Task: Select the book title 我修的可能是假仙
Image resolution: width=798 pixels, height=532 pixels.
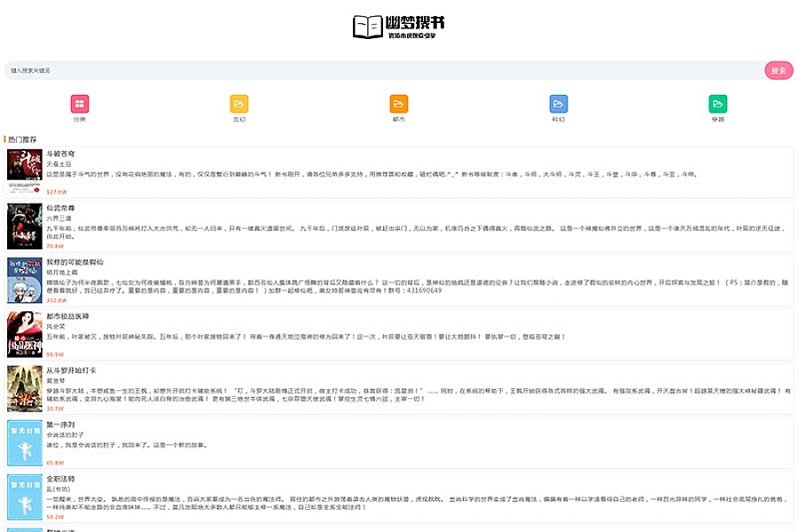Action: (x=74, y=262)
